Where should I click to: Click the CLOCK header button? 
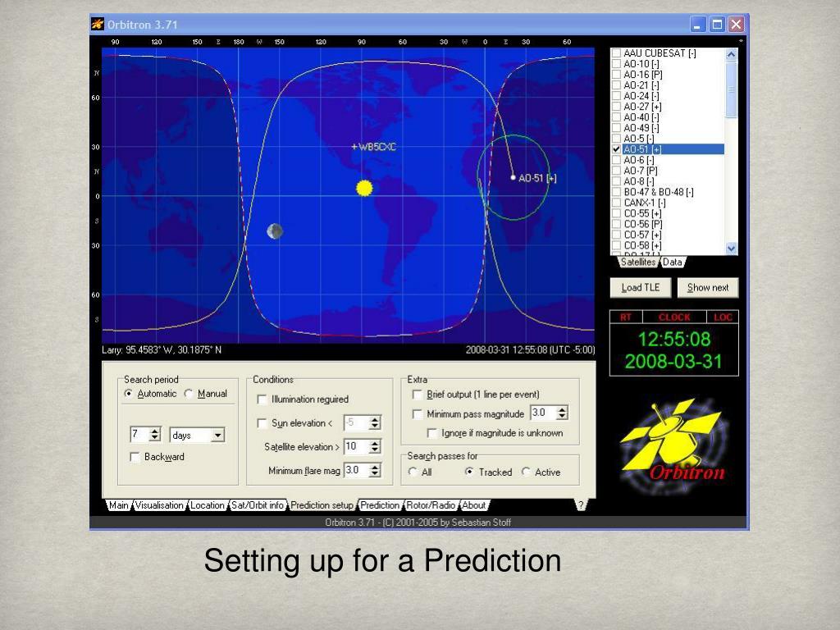pos(674,317)
